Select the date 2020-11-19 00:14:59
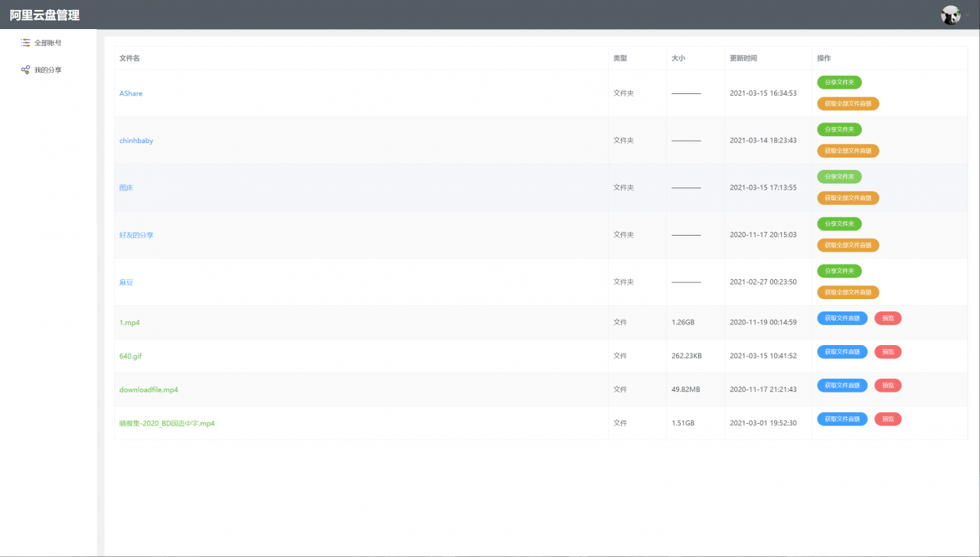Image resolution: width=980 pixels, height=557 pixels. click(x=763, y=323)
